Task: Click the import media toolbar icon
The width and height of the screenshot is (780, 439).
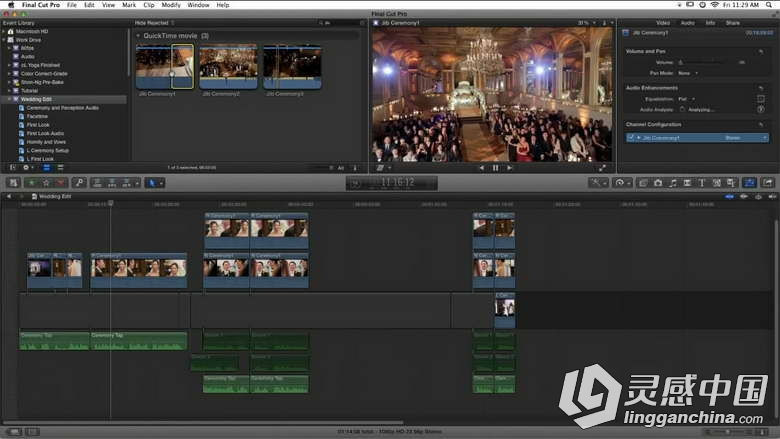Action: click(13, 183)
